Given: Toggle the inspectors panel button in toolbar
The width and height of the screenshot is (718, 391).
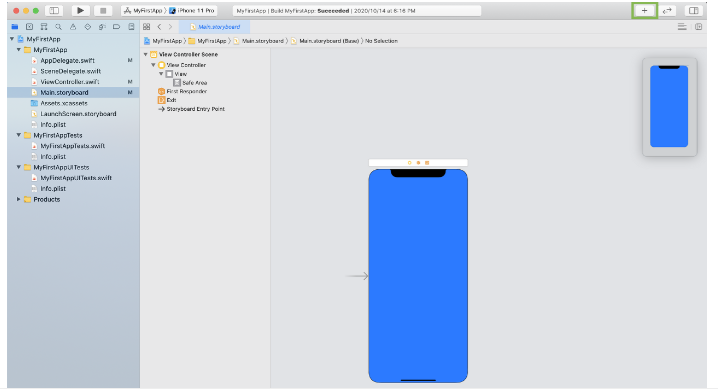Looking at the screenshot, I should (x=694, y=11).
